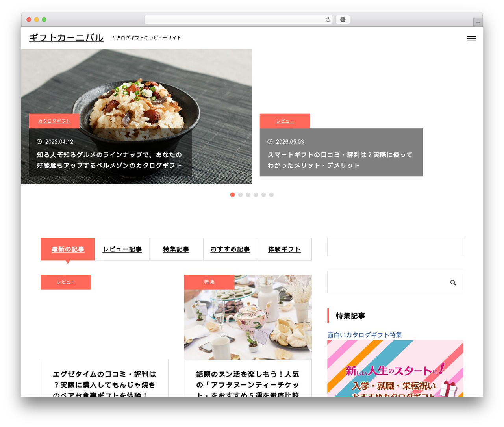Open the スマートギフトの口コミ slide article
Screen dimensions: 504x427
(x=340, y=160)
